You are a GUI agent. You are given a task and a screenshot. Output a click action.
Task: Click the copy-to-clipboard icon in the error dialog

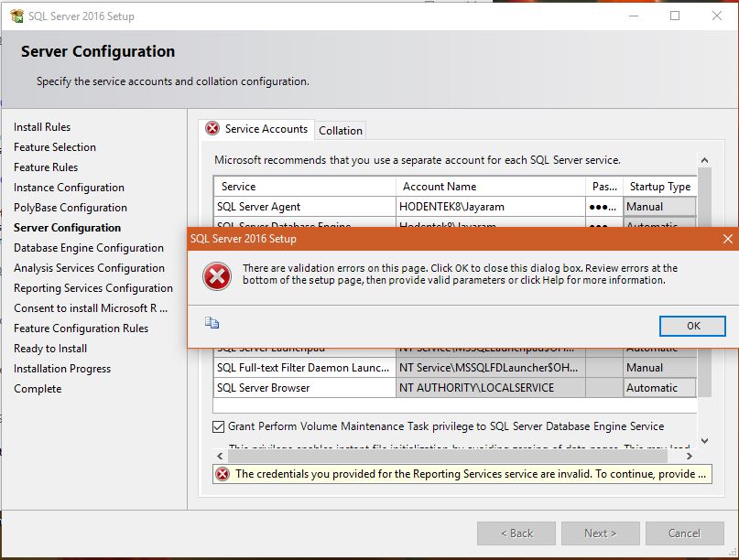tap(212, 322)
